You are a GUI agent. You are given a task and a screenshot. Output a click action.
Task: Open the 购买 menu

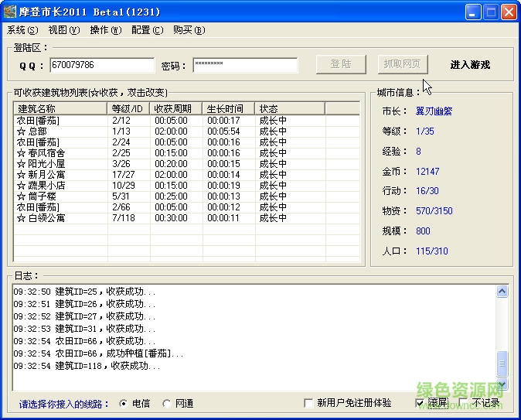pyautogui.click(x=189, y=30)
